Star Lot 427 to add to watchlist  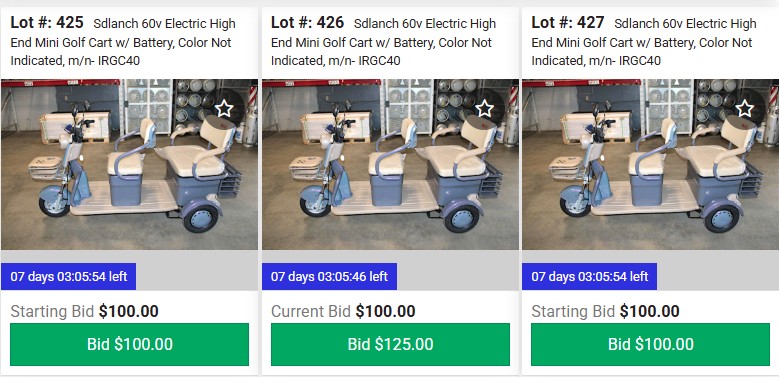744,108
